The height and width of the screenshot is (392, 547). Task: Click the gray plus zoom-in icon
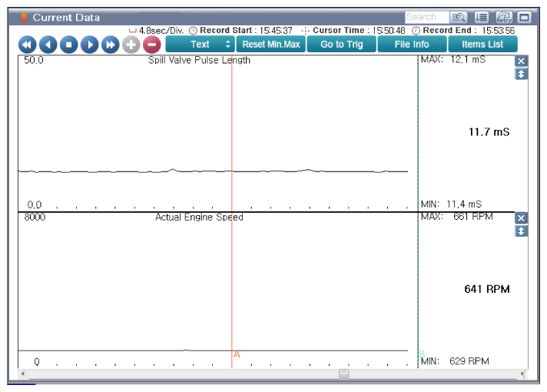pos(131,45)
